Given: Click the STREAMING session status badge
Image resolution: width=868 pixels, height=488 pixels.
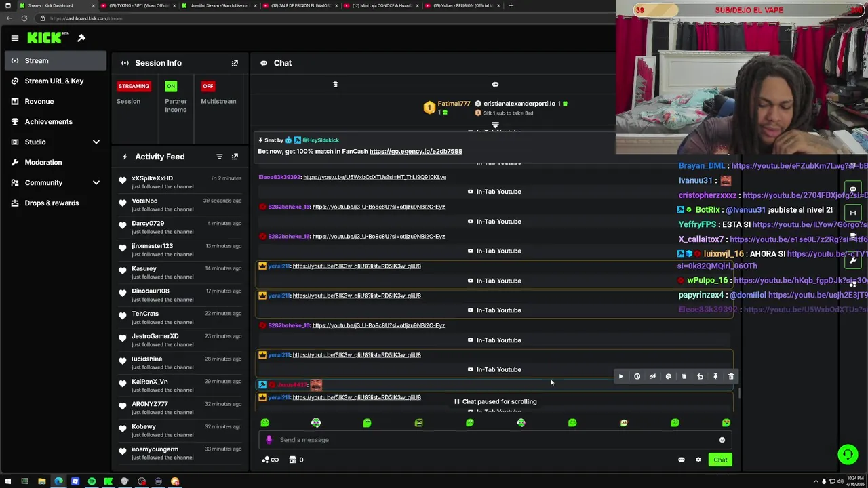Looking at the screenshot, I should point(134,86).
